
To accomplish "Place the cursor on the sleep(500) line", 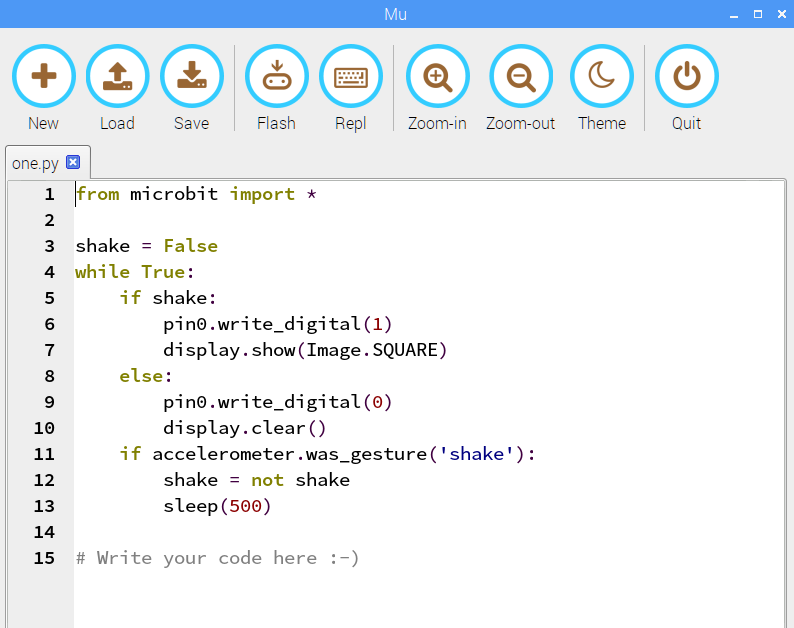I will point(217,506).
